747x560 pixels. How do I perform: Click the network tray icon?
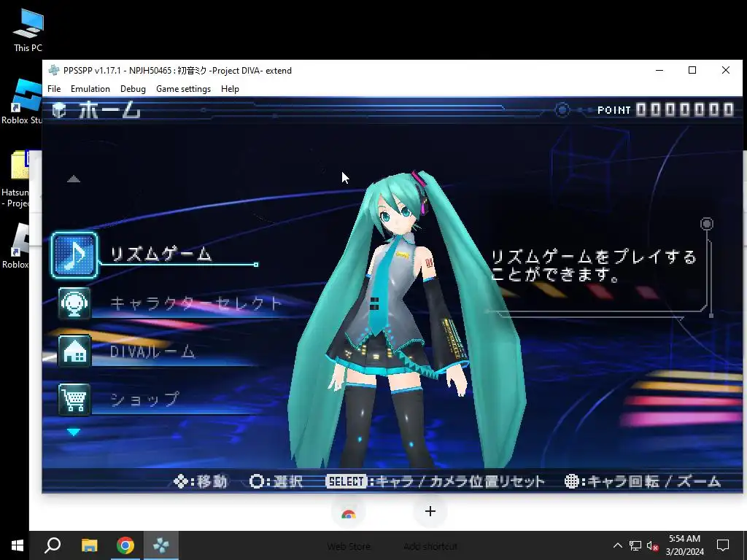coord(635,545)
